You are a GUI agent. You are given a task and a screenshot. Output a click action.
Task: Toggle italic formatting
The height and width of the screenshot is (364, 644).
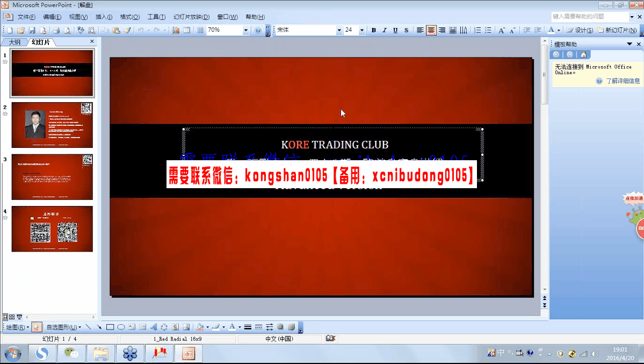pyautogui.click(x=385, y=30)
